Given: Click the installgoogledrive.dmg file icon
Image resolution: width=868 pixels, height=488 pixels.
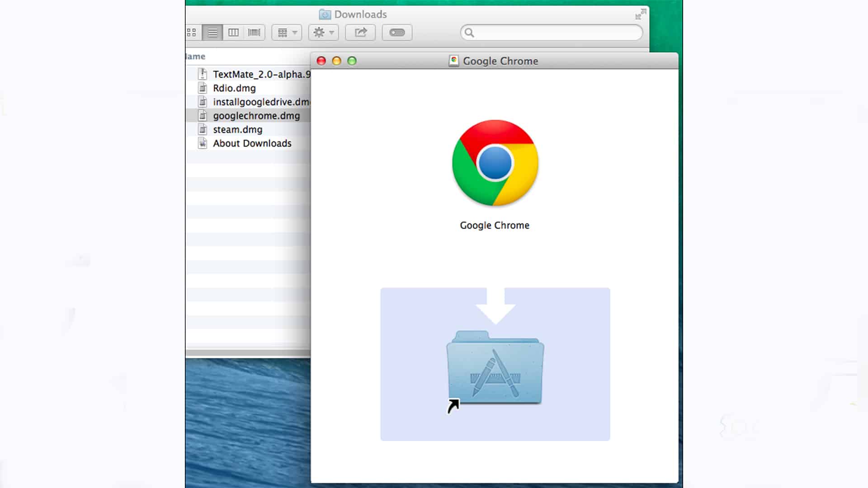Looking at the screenshot, I should point(203,102).
